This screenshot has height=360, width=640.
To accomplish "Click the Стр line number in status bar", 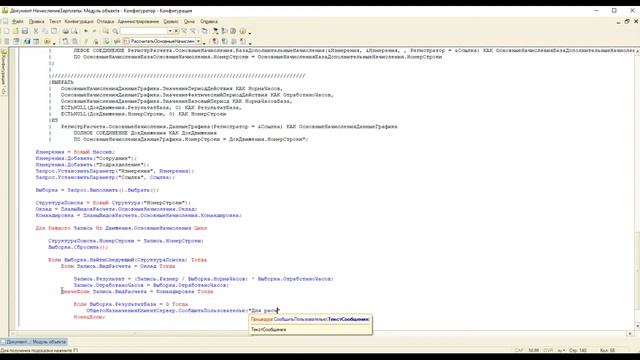I will click(578, 350).
